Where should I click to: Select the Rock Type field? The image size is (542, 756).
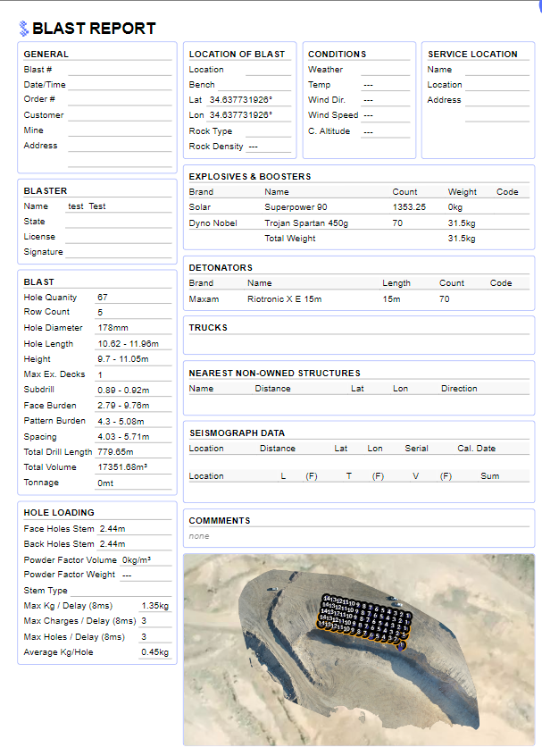point(268,131)
